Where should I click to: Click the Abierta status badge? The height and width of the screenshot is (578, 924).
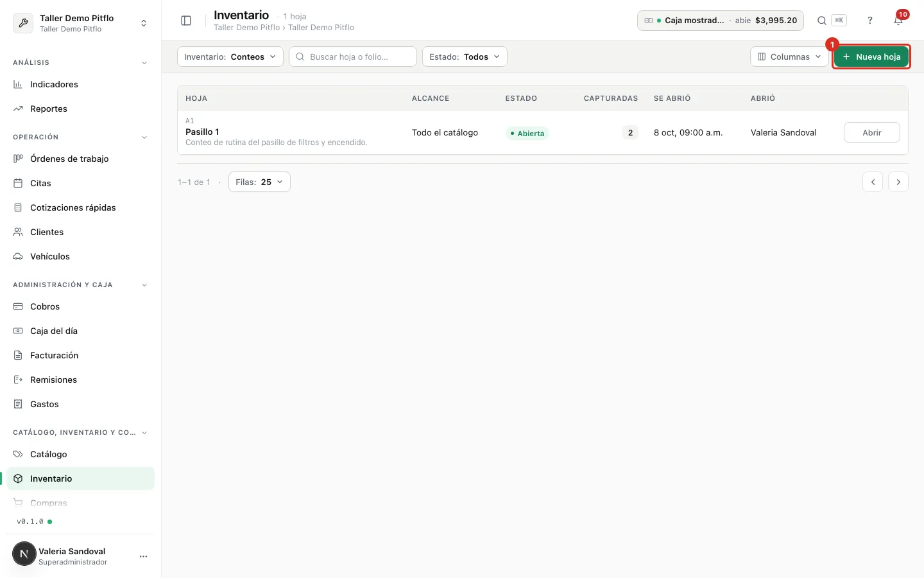click(527, 134)
